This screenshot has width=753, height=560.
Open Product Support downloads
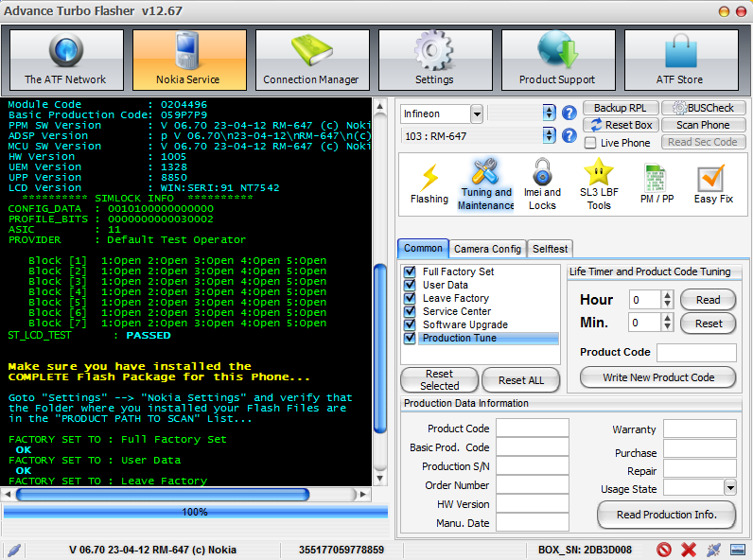(x=558, y=60)
